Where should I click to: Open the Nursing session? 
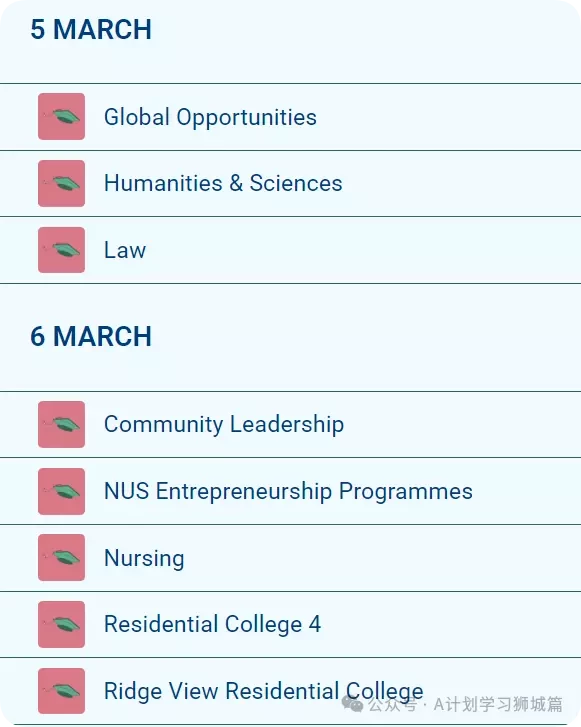click(x=290, y=558)
